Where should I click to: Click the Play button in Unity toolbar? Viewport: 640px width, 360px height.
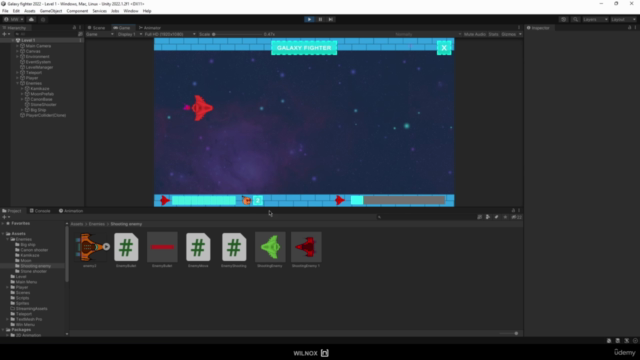[x=309, y=19]
